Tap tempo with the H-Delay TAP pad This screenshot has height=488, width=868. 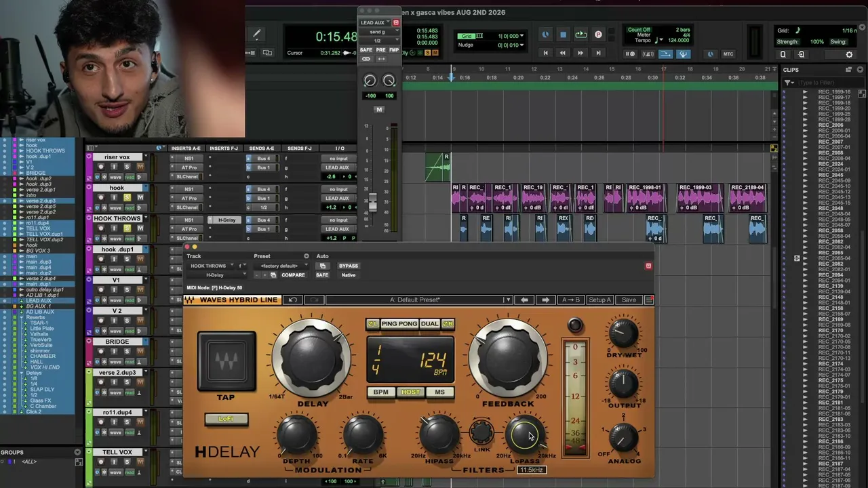[226, 361]
